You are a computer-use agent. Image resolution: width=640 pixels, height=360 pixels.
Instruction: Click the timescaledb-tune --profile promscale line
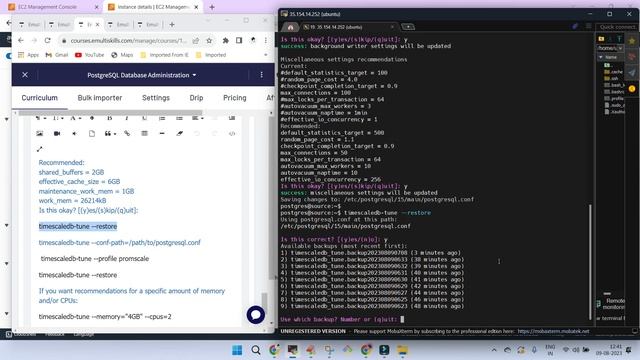(x=95, y=259)
